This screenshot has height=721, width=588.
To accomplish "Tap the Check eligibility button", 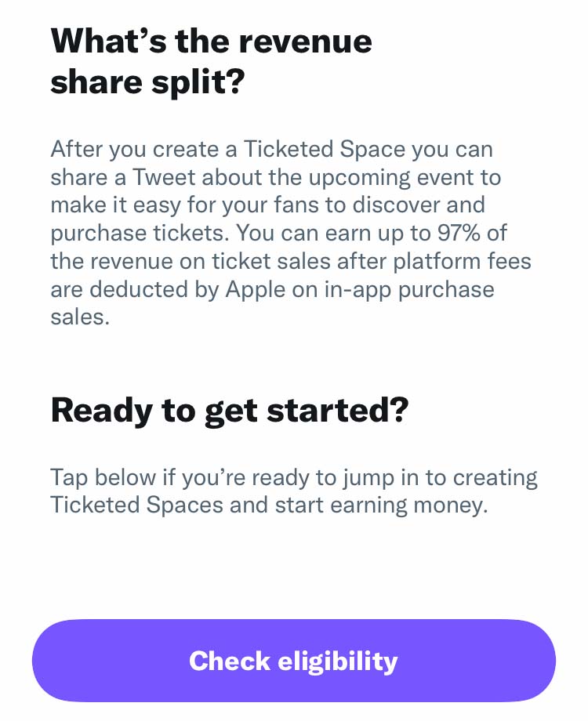I will click(293, 661).
